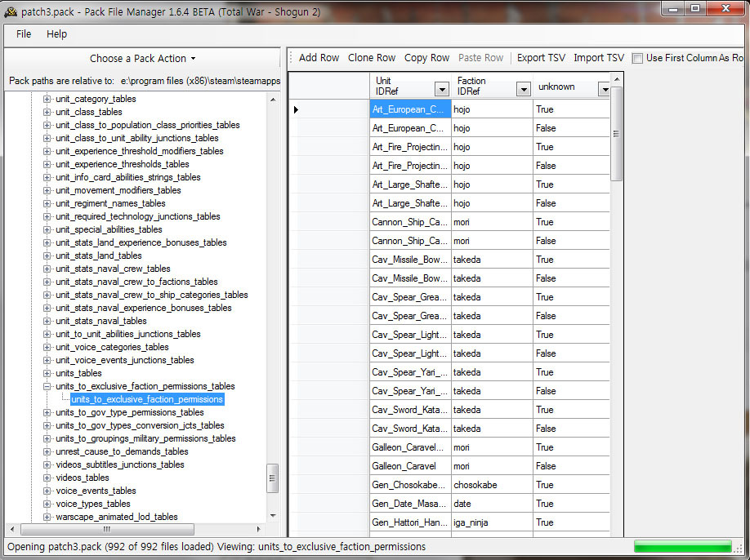The width and height of the screenshot is (750, 560).
Task: Expand the Choose a Pack Action dropdown
Action: 143,59
